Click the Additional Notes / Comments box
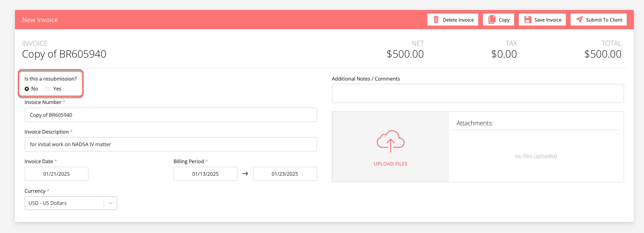Viewport: 644px width, 233px height. (x=478, y=93)
